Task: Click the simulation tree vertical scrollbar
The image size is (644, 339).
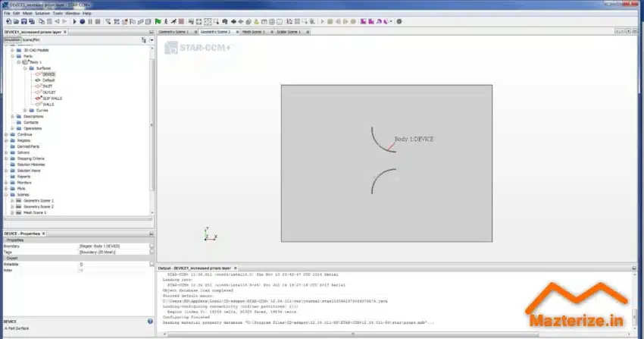Action: (152, 125)
